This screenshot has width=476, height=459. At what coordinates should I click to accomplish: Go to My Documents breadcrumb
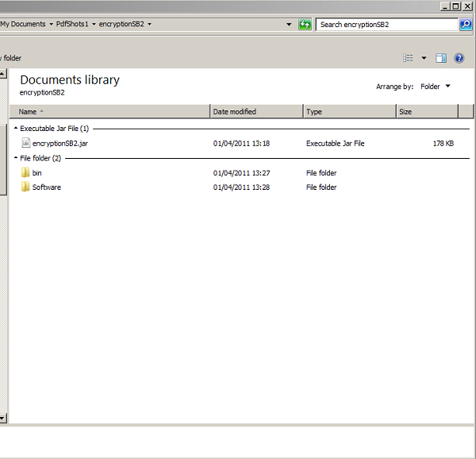pyautogui.click(x=23, y=24)
